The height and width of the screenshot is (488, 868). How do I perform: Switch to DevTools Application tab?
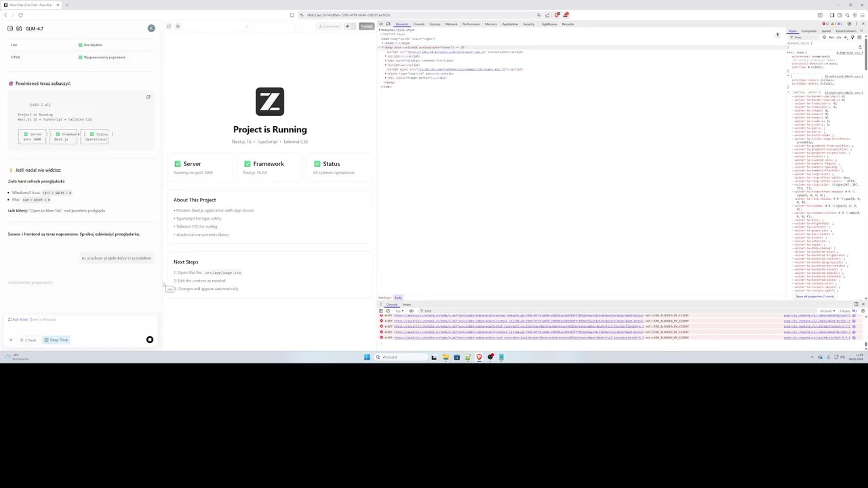pos(510,24)
